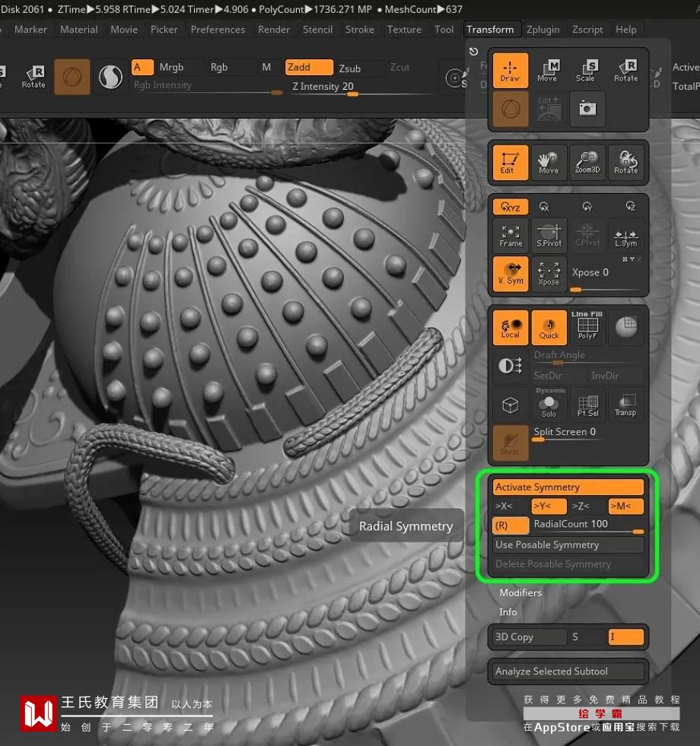Screen dimensions: 700x746
Task: Select the Move gizmo button beside Draw
Action: 548,71
